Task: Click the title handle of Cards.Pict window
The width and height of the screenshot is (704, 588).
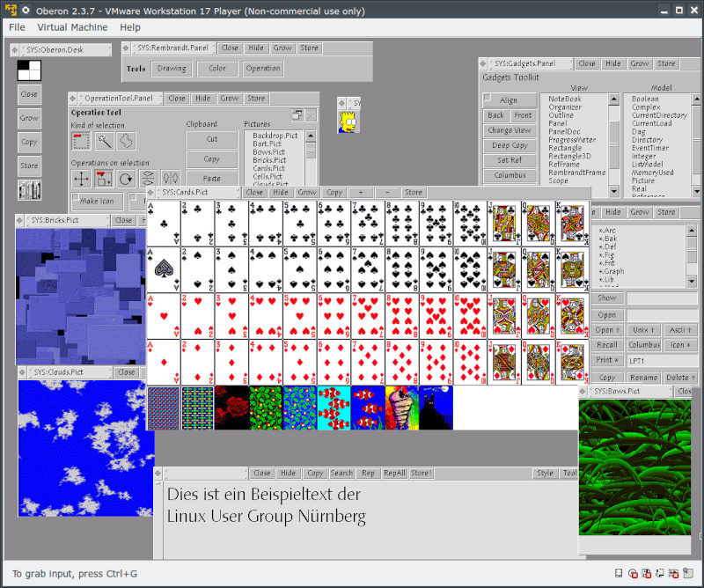Action: pos(150,192)
